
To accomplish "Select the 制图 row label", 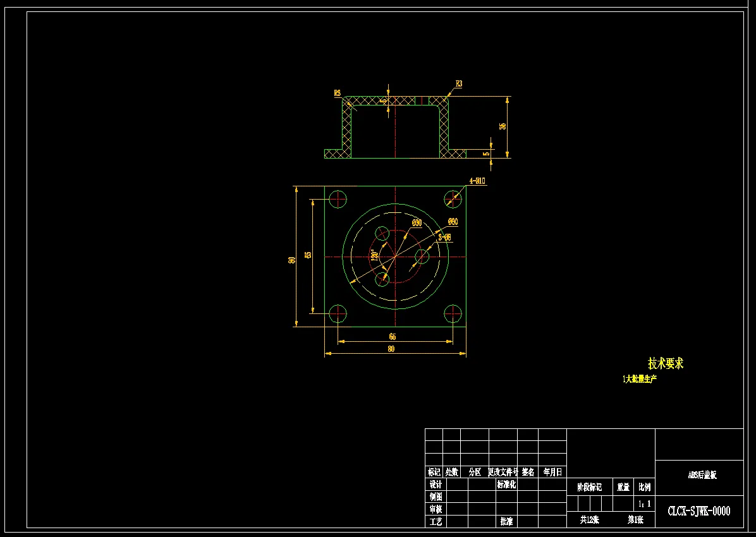I will pos(436,497).
